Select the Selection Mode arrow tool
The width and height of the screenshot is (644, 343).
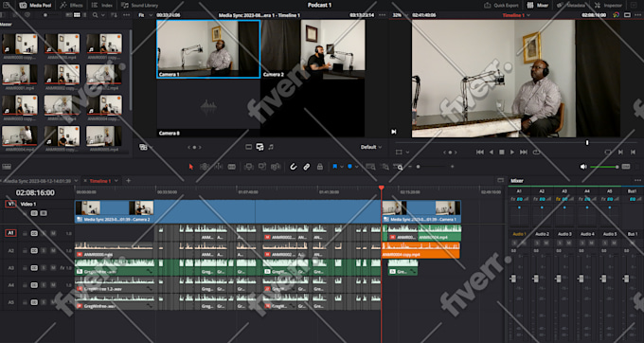pos(191,167)
